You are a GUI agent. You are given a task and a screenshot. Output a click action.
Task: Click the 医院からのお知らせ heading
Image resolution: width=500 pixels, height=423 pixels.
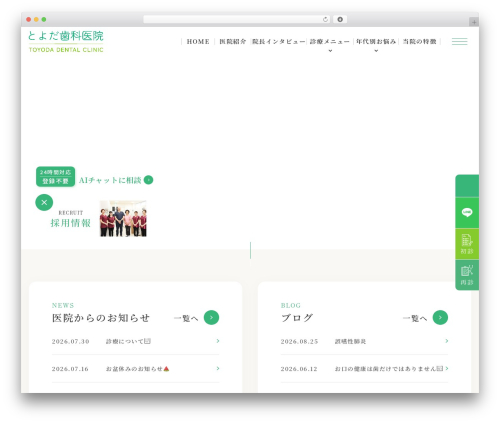coord(101,318)
